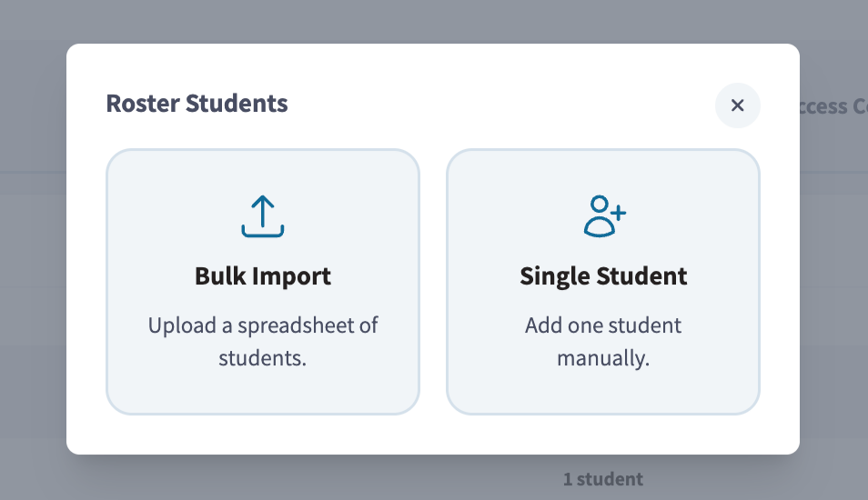Close the Roster Students dialog

(737, 105)
